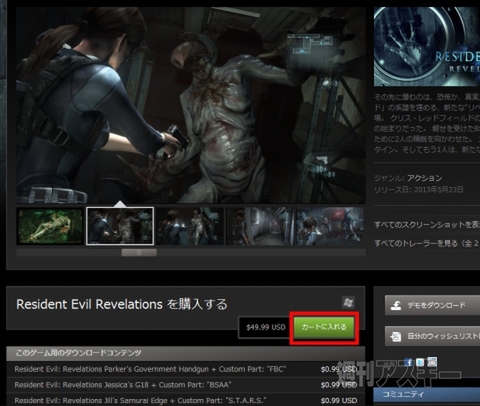This screenshot has width=480, height=406.
Task: Click the コミュニティ section header
Action: [427, 394]
